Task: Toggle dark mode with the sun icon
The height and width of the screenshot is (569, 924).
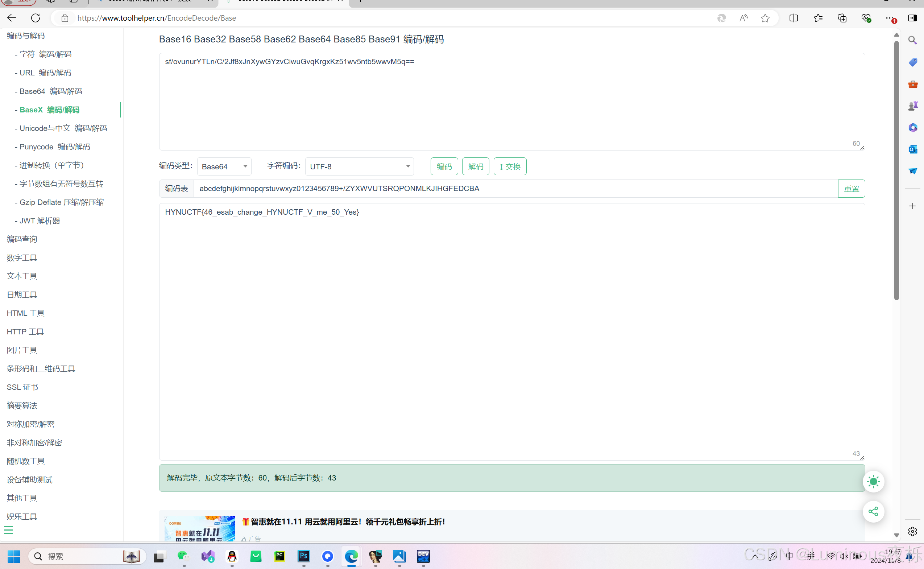Action: tap(873, 482)
